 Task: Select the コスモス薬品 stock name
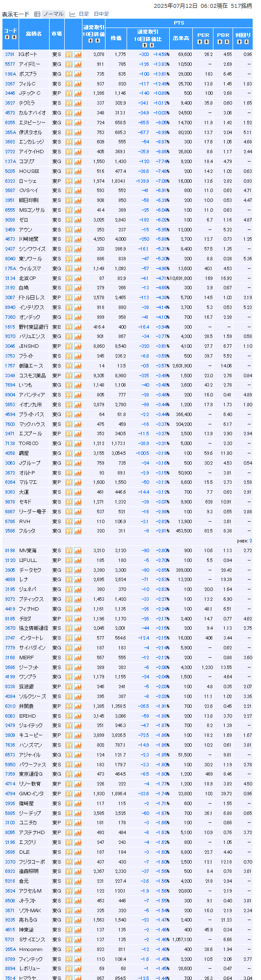coord(32,376)
